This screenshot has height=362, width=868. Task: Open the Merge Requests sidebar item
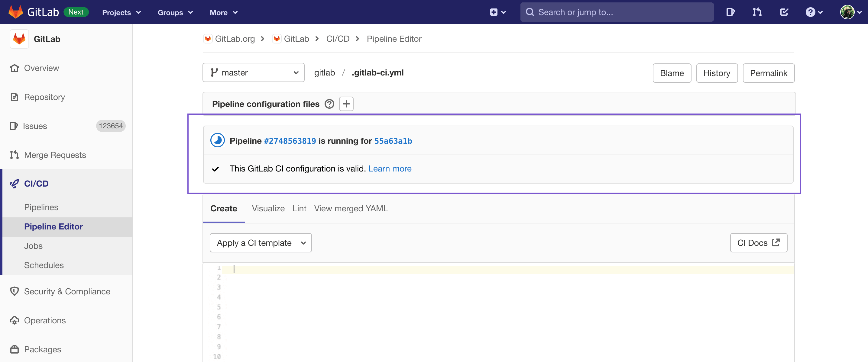[55, 155]
